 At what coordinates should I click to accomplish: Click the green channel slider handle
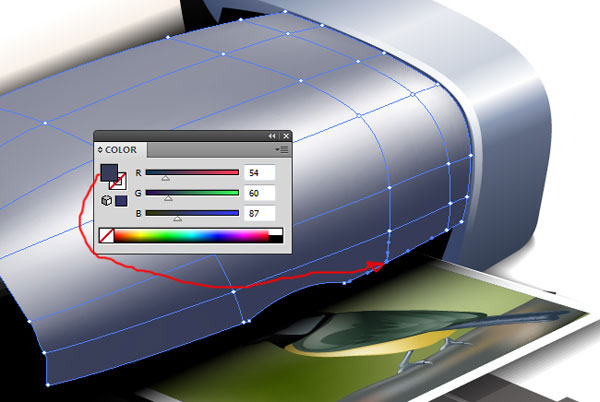(x=168, y=198)
